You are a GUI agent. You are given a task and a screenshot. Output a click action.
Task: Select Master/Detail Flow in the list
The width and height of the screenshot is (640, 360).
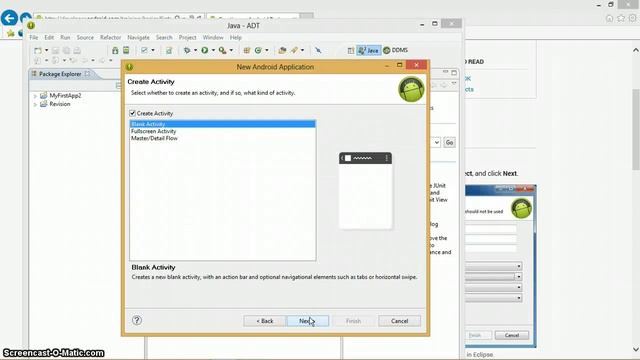(222, 138)
